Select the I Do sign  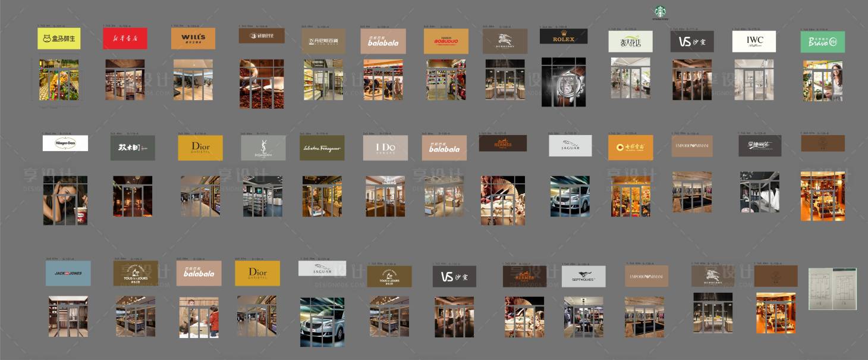click(x=385, y=148)
